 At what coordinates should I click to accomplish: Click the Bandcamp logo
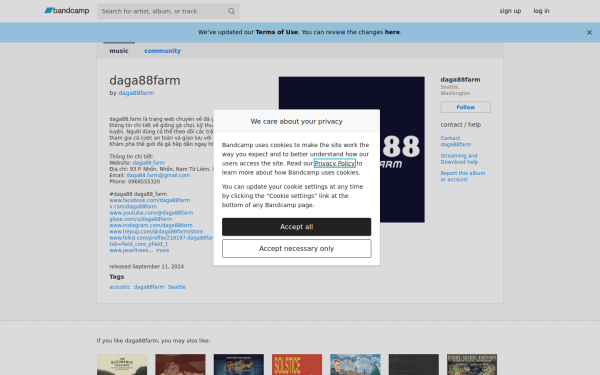click(x=67, y=11)
